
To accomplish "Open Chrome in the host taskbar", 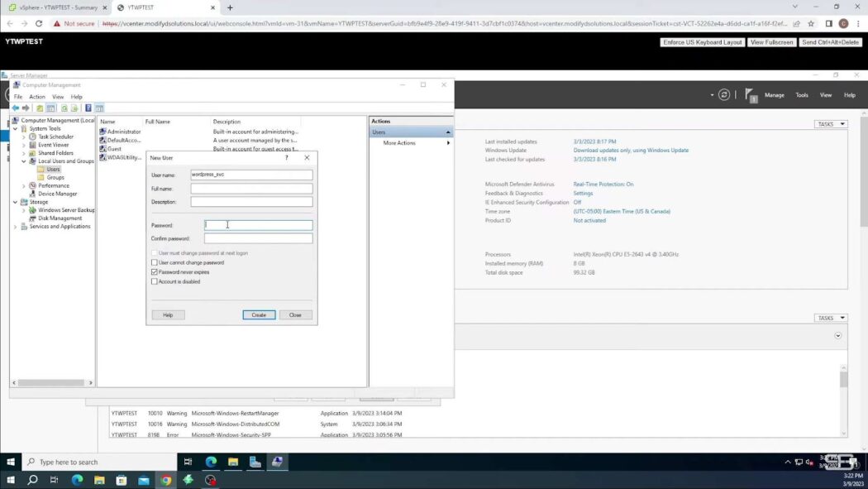I will coord(165,480).
